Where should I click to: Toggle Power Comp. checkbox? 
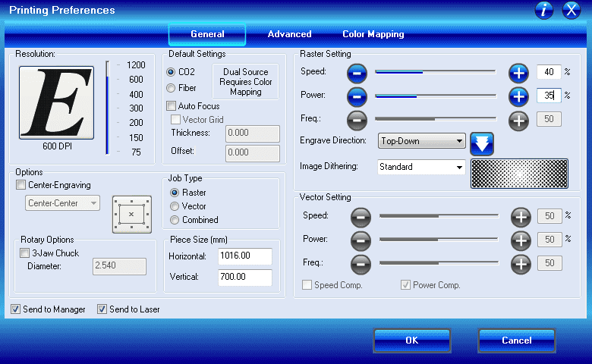coord(405,285)
